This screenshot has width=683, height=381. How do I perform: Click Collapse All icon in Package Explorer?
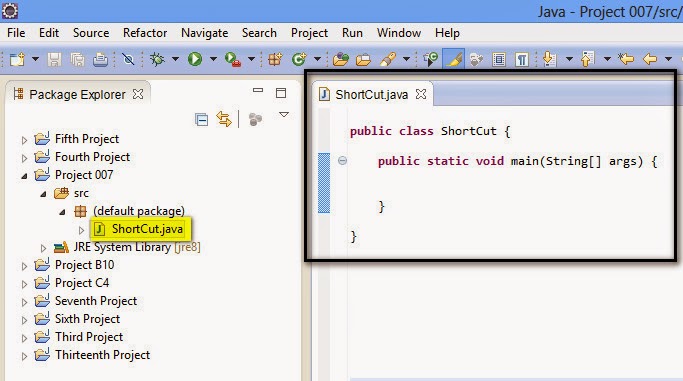point(201,119)
